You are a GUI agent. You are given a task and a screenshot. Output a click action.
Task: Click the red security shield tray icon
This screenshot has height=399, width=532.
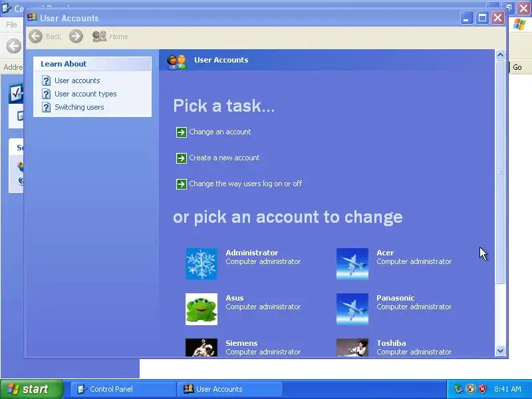pos(482,389)
